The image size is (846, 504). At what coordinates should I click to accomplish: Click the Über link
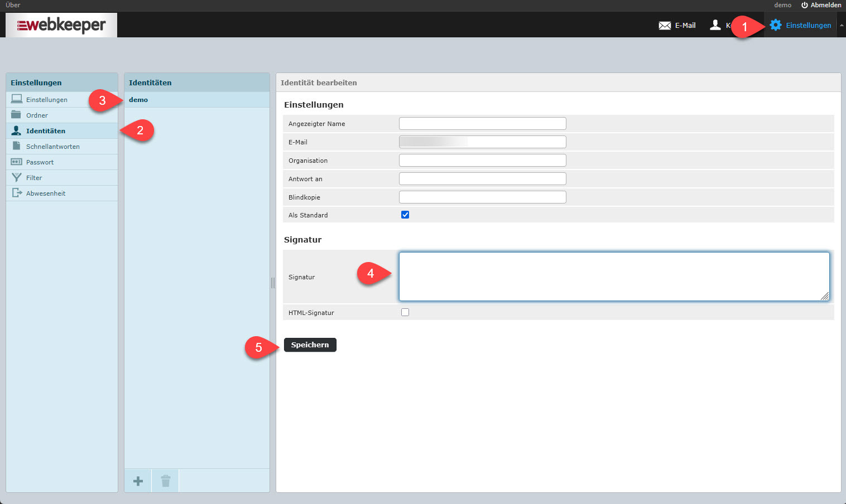pyautogui.click(x=13, y=5)
